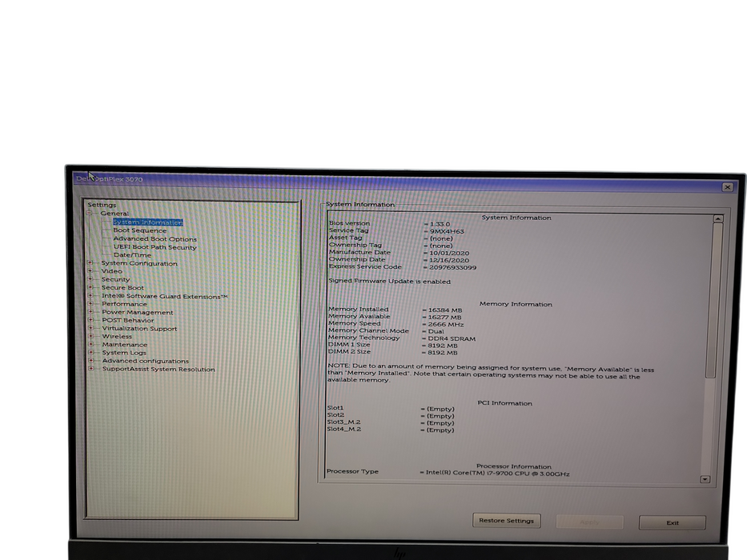This screenshot has height=560, width=747.
Task: Expand the Video settings node
Action: click(x=90, y=271)
